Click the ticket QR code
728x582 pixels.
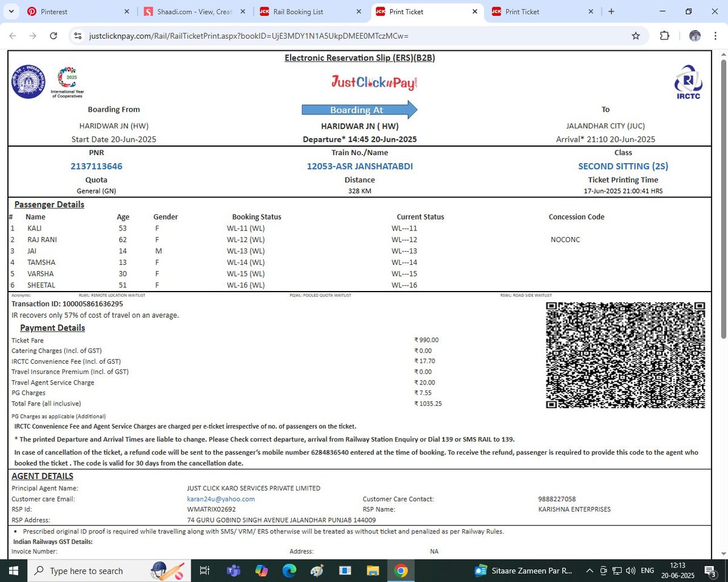pos(625,355)
